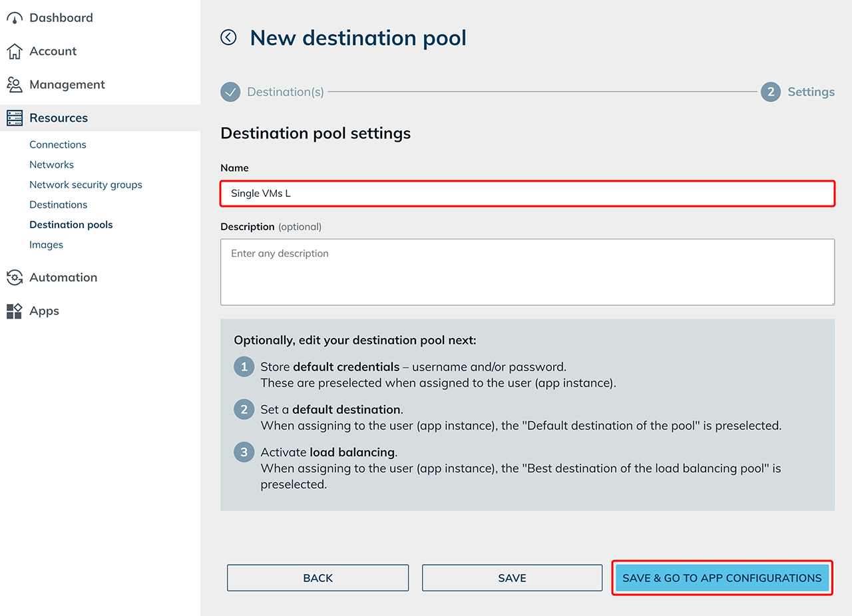Click the completed Destination(s) step checkmark

pyautogui.click(x=230, y=92)
